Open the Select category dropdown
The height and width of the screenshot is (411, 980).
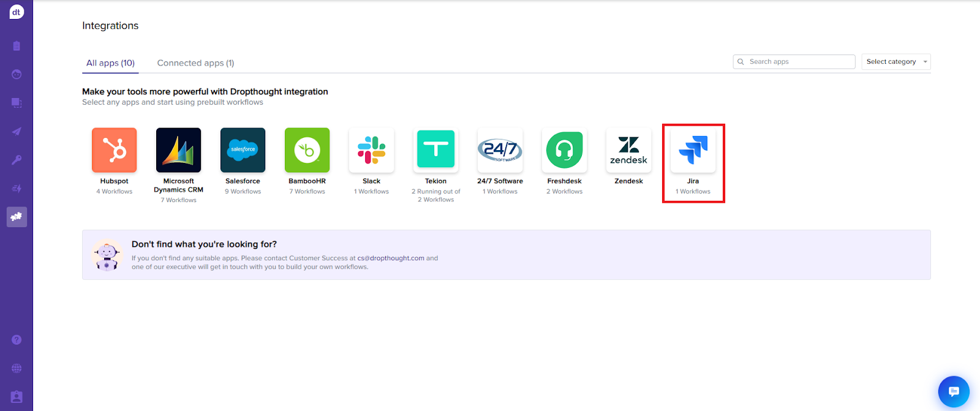[x=896, y=62]
